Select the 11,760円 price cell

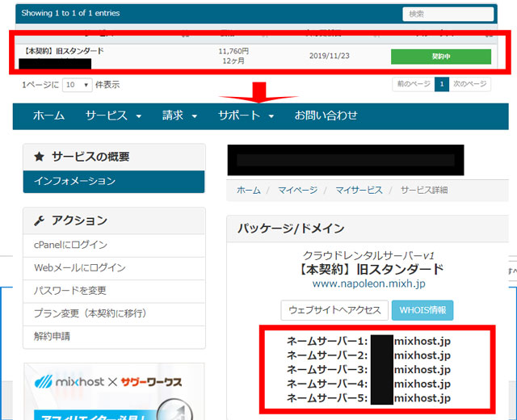point(233,52)
